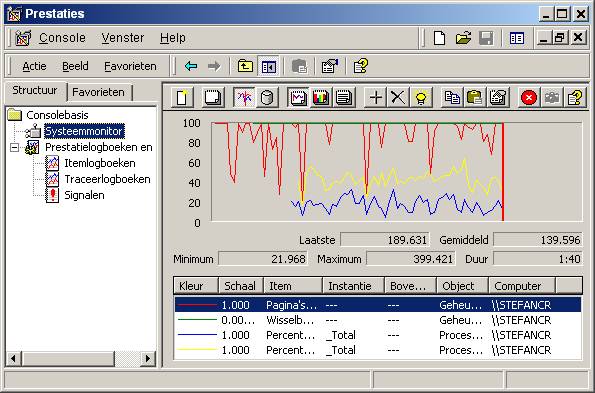Select Traceerlogboeken in the tree
This screenshot has width=595, height=393.
click(x=107, y=179)
